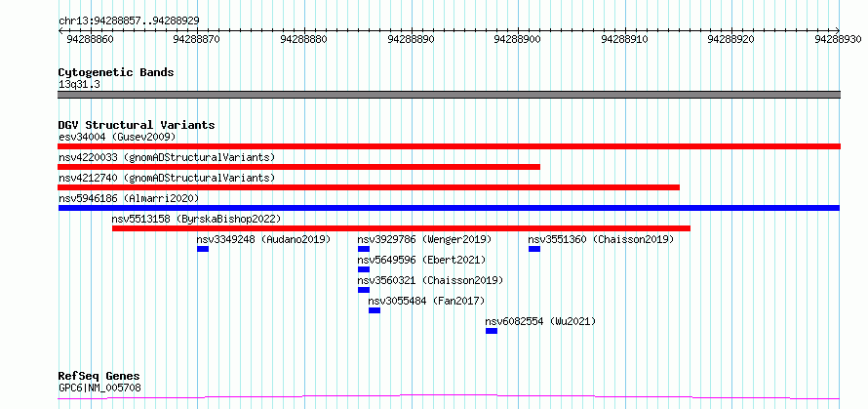Click the magenta GPC6 gene track line
Screen dimensions: 868x409
click(x=449, y=396)
